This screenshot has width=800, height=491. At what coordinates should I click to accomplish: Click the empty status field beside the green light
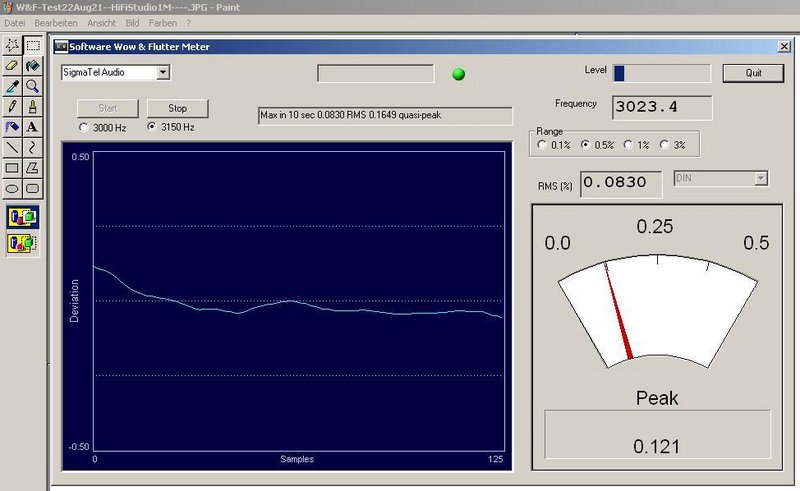(376, 73)
